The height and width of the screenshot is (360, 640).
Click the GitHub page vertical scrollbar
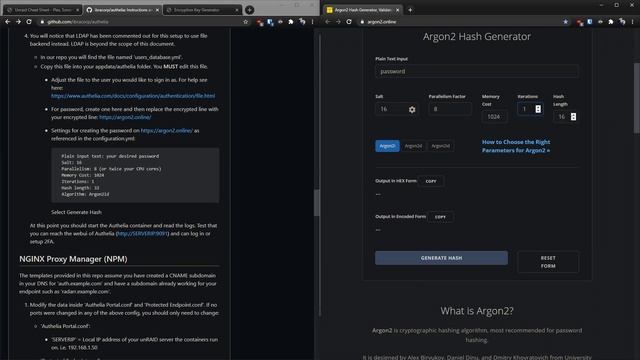click(317, 203)
